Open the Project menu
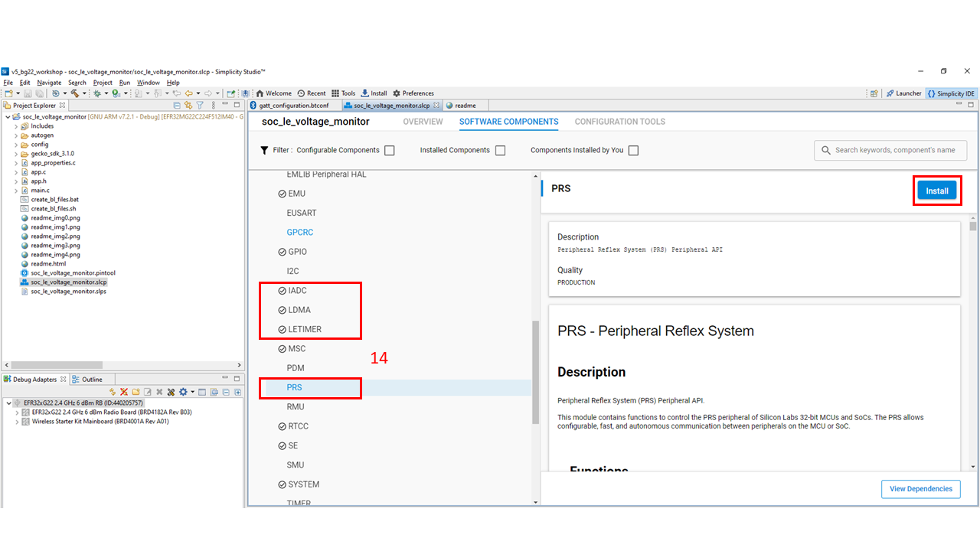980x551 pixels. click(103, 83)
